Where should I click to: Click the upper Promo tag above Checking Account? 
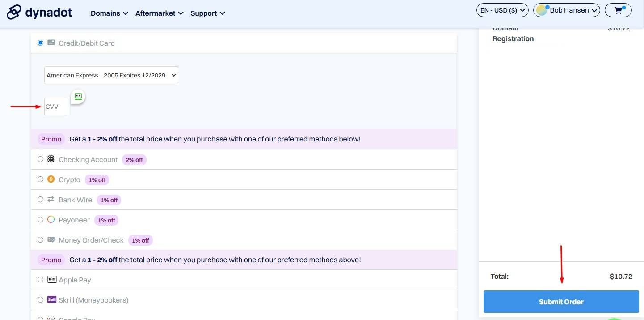tap(51, 139)
